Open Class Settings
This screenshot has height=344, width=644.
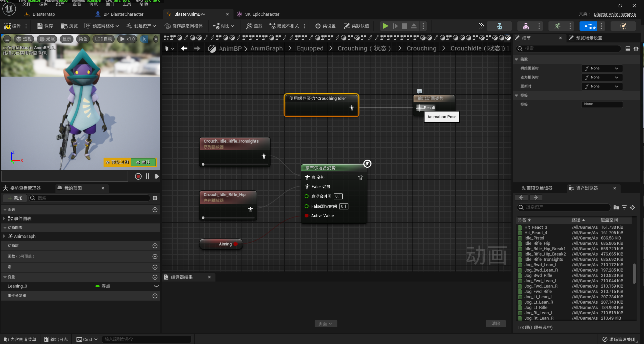point(325,26)
